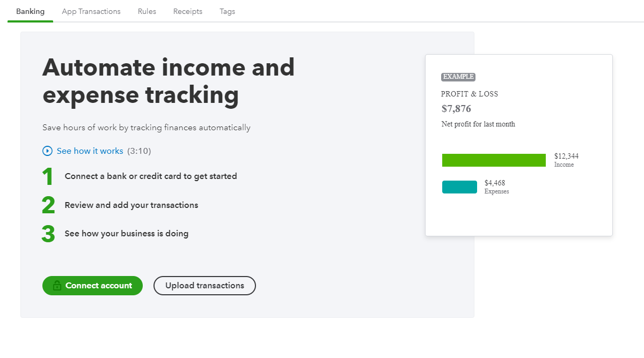Click the $7,876 net profit amount
The height and width of the screenshot is (358, 644).
click(x=456, y=109)
